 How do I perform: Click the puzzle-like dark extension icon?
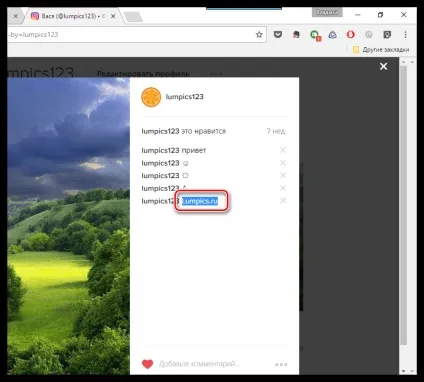click(296, 34)
